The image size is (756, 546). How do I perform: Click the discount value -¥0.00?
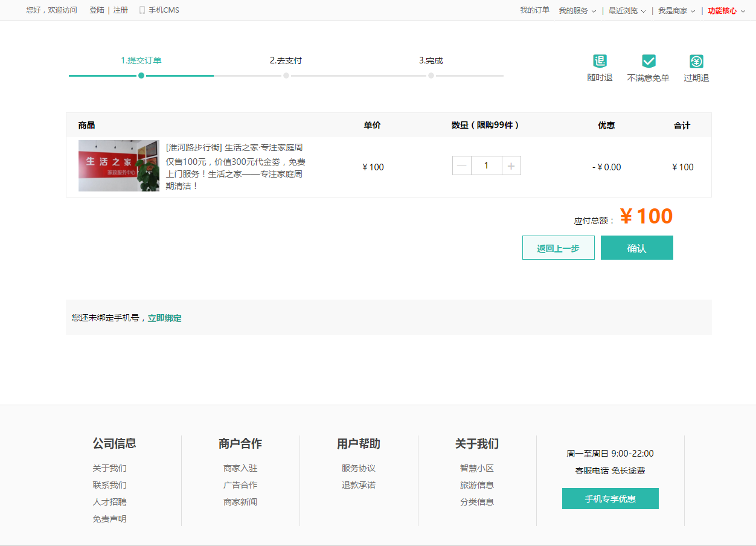[x=607, y=167]
